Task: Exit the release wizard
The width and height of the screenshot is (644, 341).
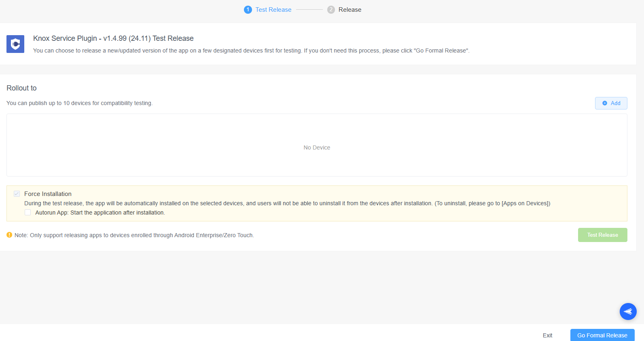Action: (x=547, y=335)
